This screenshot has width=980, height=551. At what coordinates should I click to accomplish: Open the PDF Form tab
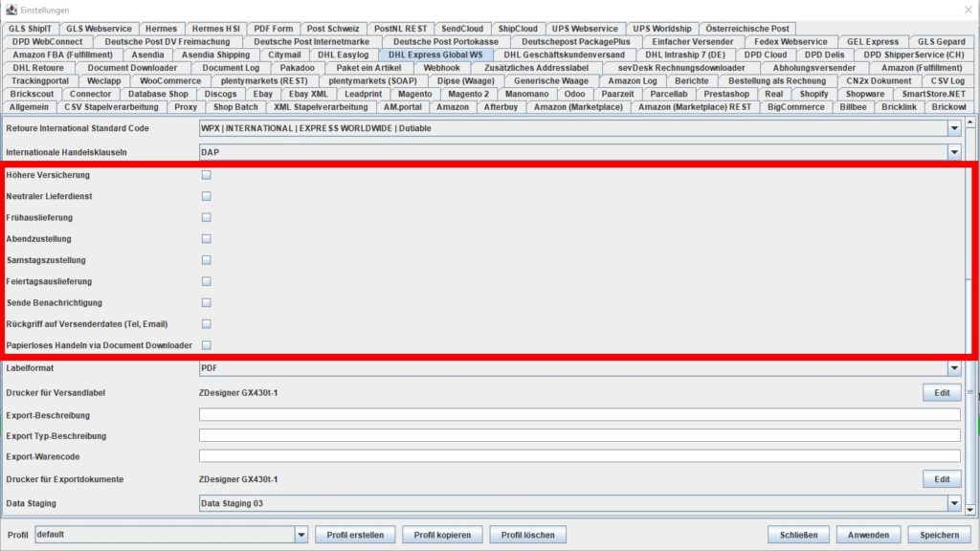(x=273, y=28)
